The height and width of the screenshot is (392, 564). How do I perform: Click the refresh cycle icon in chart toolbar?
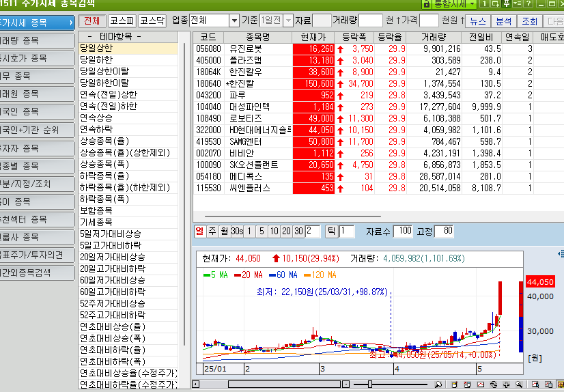point(494,384)
